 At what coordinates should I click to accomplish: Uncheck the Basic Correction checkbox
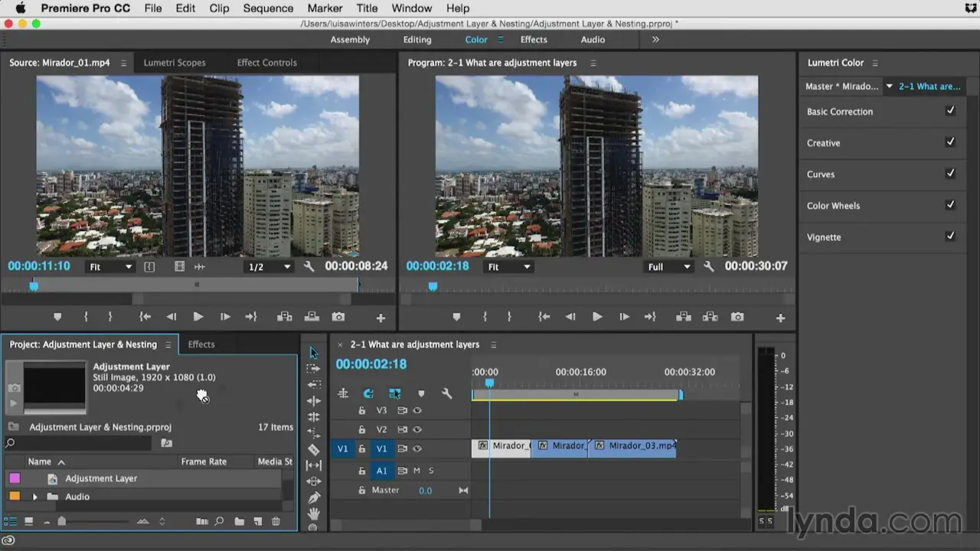(x=950, y=111)
